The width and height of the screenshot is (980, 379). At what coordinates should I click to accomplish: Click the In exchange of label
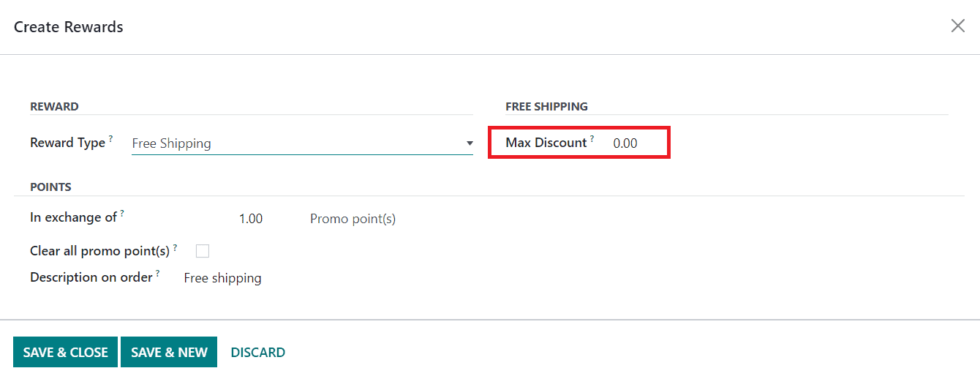tap(73, 217)
